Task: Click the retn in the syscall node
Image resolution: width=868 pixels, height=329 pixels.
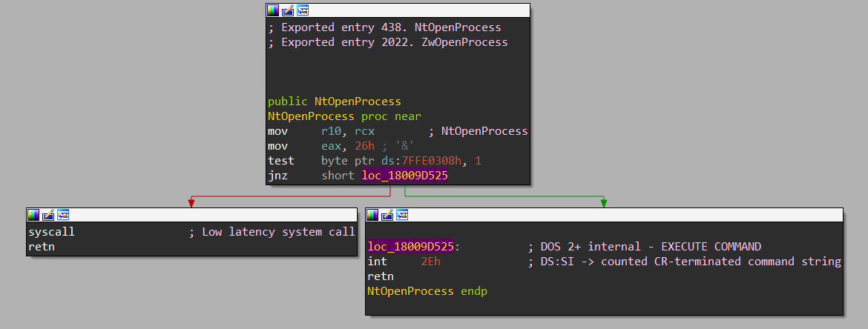Action: coord(42,247)
